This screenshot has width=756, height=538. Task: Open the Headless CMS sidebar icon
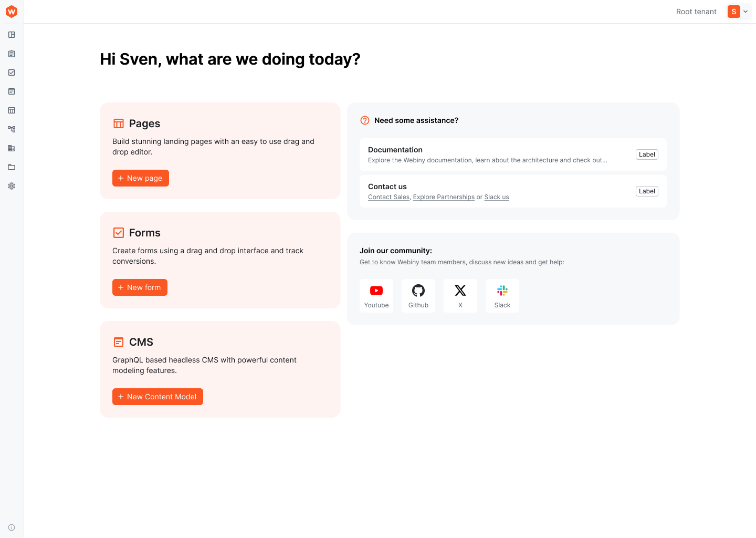coord(12,91)
